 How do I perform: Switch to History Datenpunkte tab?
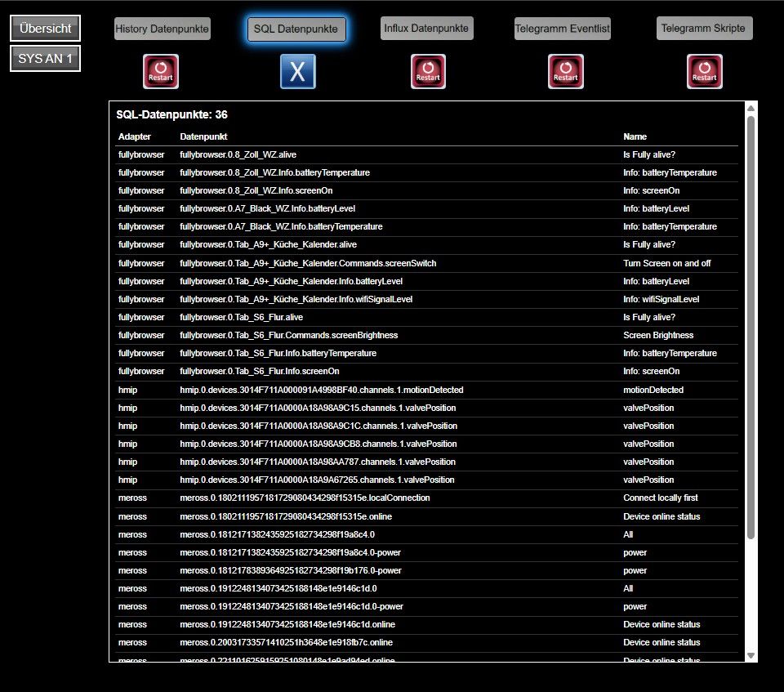click(162, 29)
